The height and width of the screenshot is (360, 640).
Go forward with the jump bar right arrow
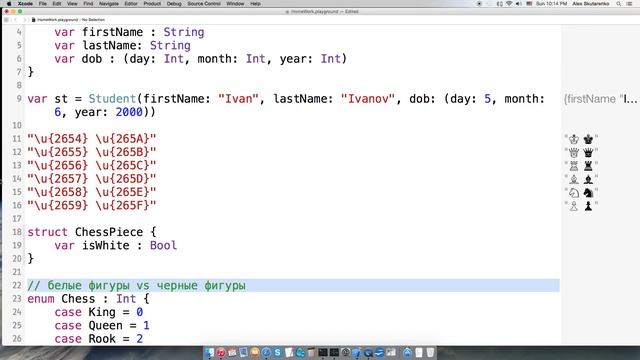25,20
